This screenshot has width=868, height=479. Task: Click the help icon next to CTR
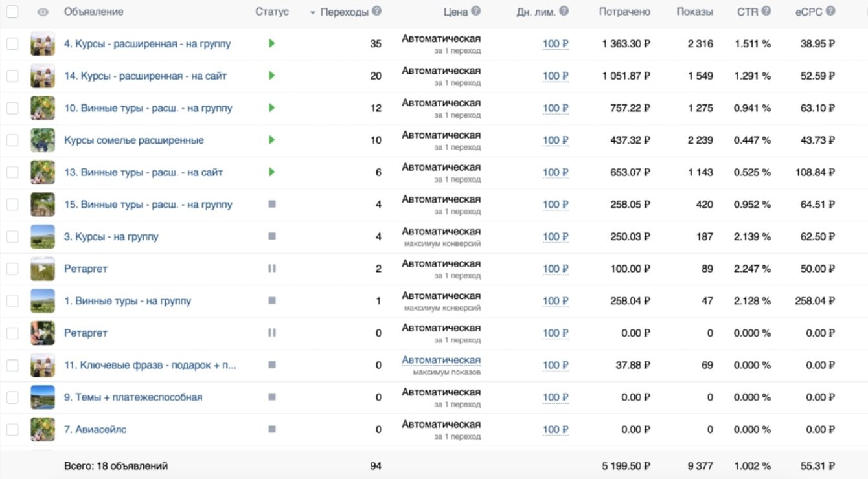[766, 11]
